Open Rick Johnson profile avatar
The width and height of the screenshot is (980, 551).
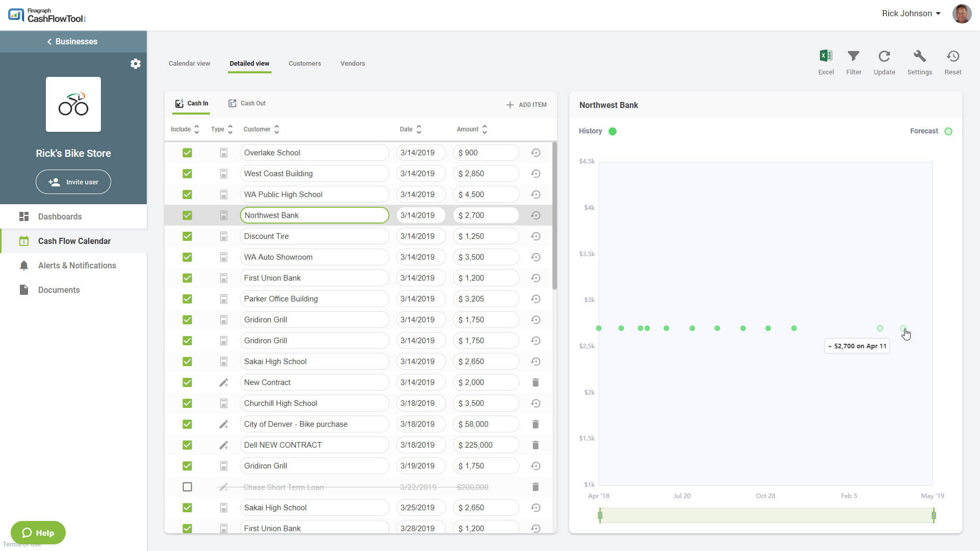click(962, 14)
